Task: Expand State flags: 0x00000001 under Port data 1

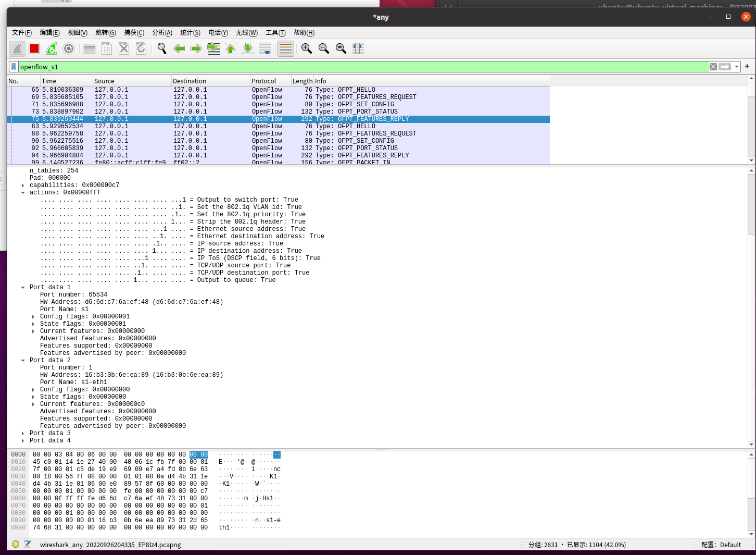Action: [x=33, y=324]
